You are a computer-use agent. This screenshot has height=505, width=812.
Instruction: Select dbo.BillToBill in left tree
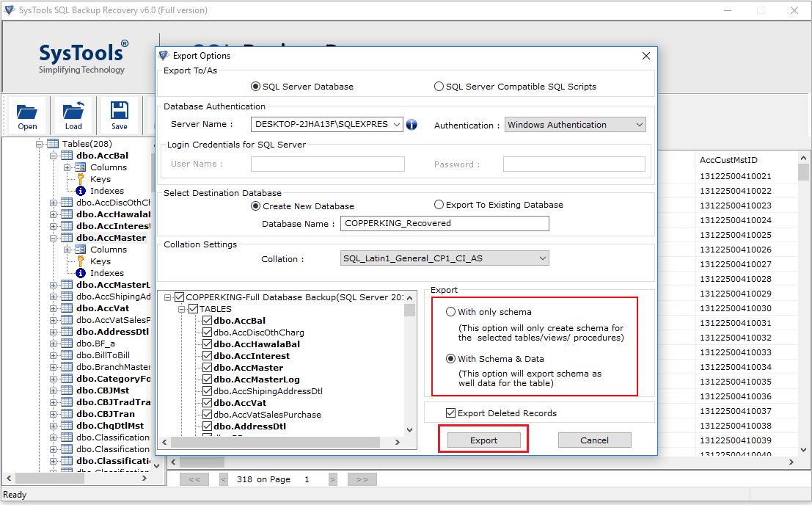pyautogui.click(x=103, y=355)
